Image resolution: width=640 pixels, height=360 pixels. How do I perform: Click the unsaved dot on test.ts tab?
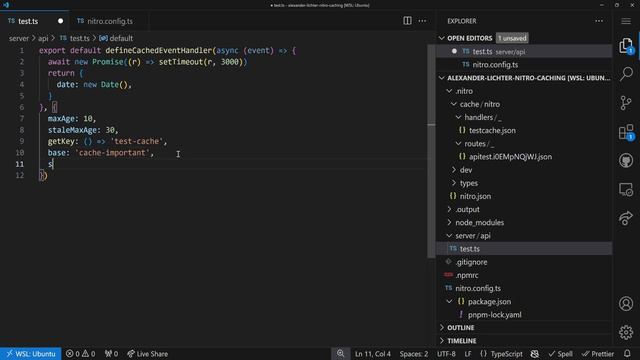[x=60, y=21]
